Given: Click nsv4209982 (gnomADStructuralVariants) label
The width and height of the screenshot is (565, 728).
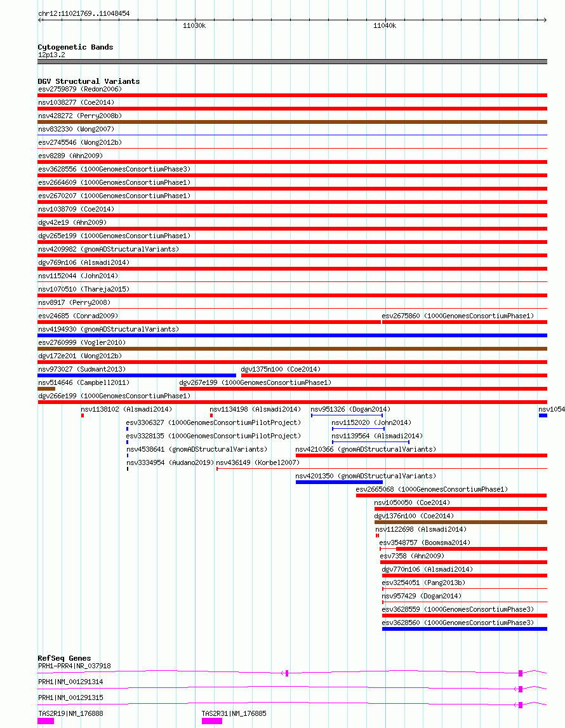Looking at the screenshot, I should click(109, 249).
